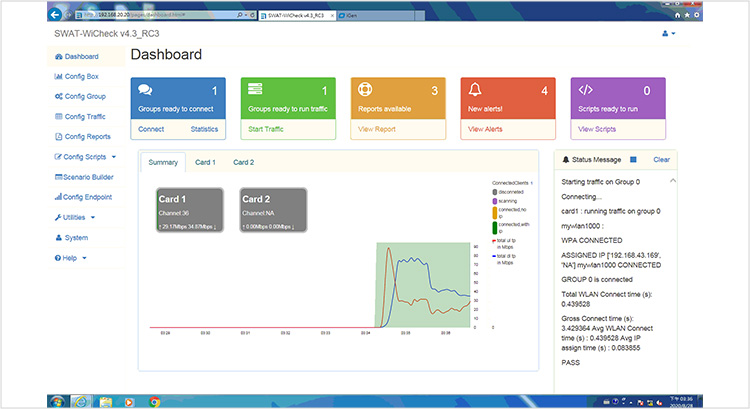Click the System user icon

coord(58,238)
